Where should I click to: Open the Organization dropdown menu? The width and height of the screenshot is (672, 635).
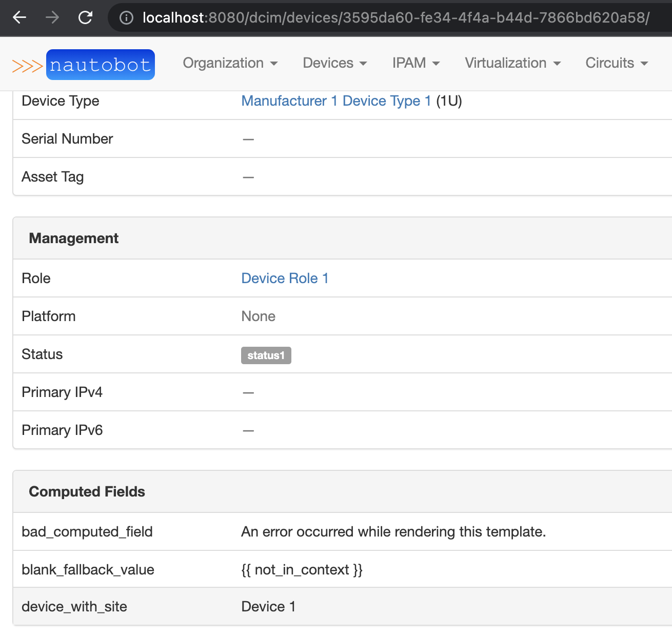tap(230, 63)
